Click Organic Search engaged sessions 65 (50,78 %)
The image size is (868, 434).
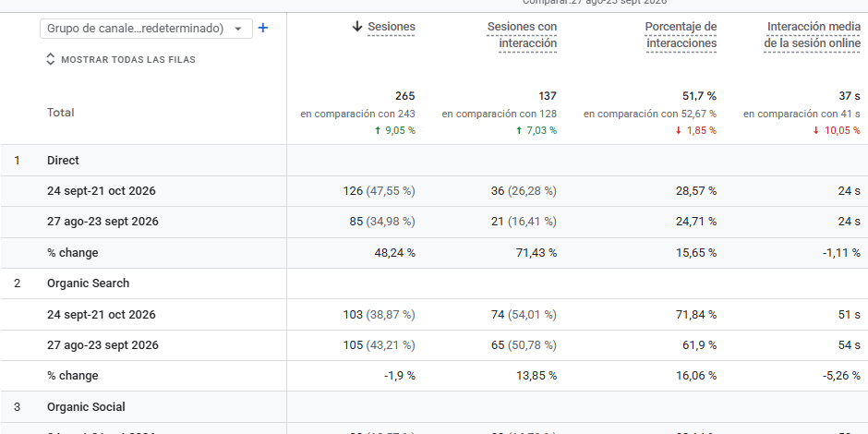(x=524, y=344)
